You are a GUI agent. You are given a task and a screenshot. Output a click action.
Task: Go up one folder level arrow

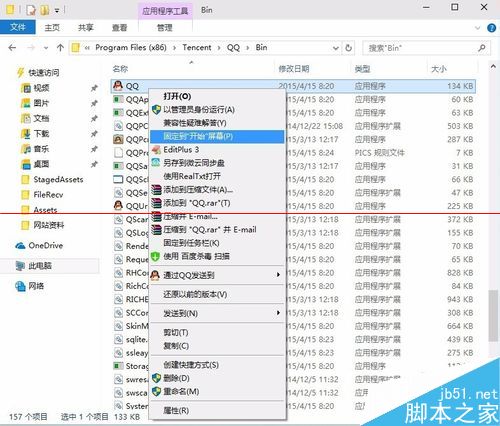(x=60, y=48)
